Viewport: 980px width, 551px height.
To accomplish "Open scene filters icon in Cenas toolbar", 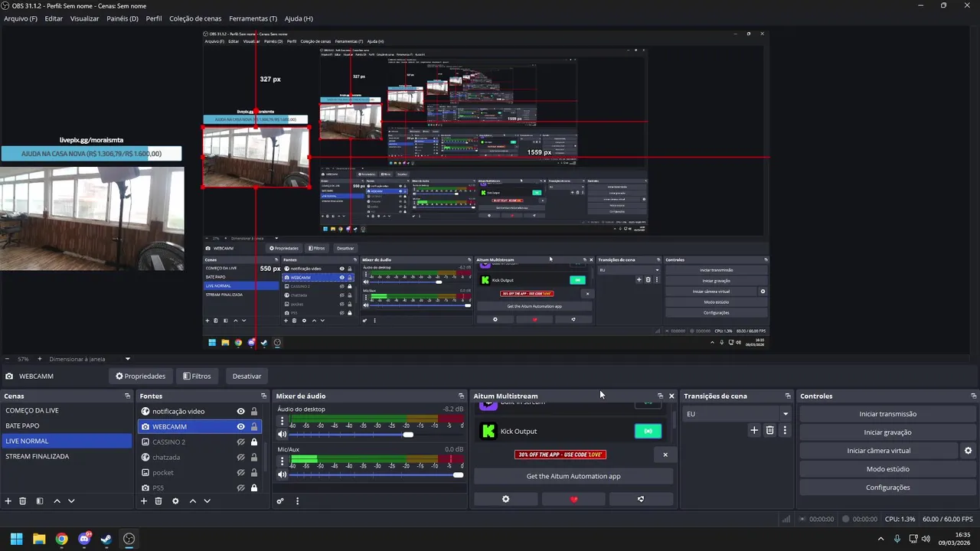I will pyautogui.click(x=40, y=501).
